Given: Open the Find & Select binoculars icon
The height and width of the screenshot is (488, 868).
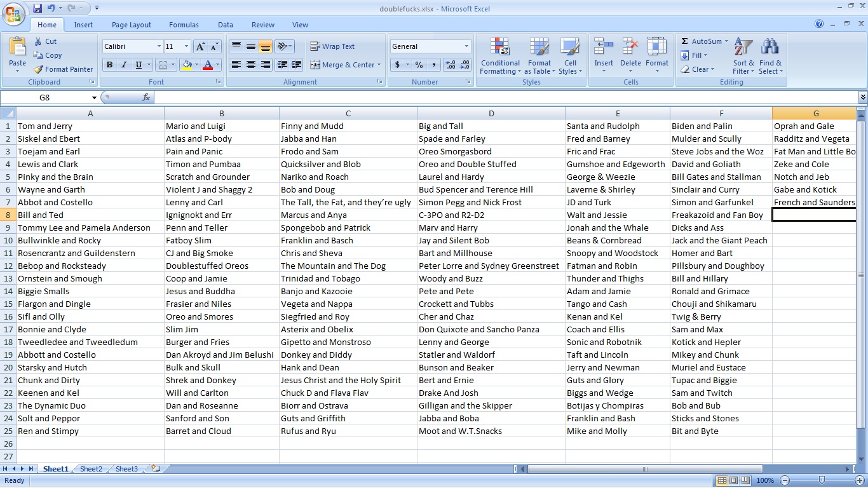Looking at the screenshot, I should (770, 48).
